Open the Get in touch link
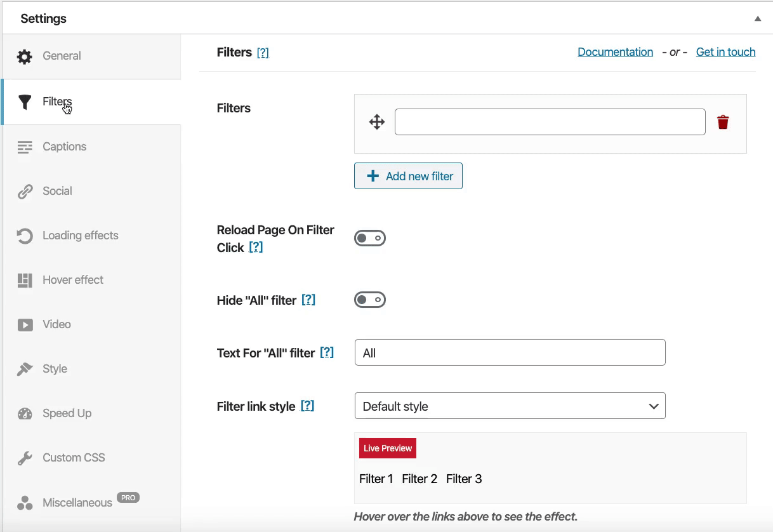773x532 pixels. [x=725, y=52]
